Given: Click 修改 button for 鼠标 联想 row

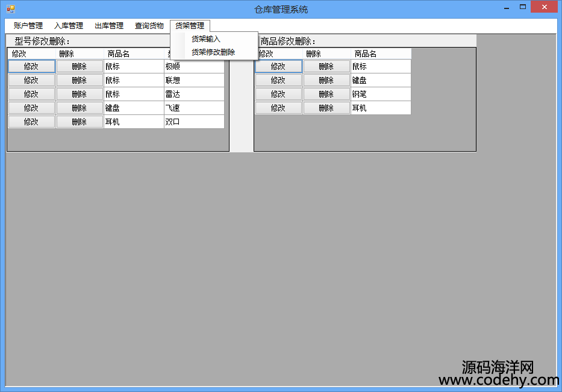Looking at the screenshot, I should tap(31, 80).
